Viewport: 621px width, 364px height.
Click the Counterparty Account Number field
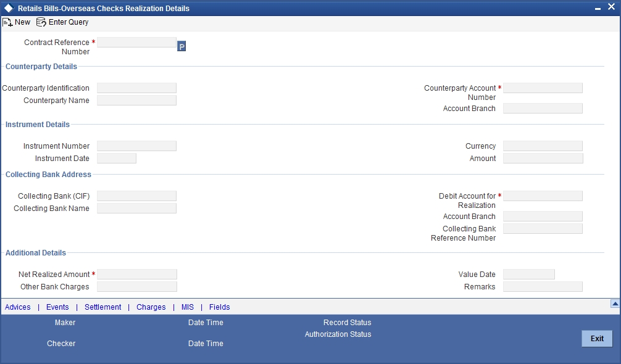coord(543,88)
